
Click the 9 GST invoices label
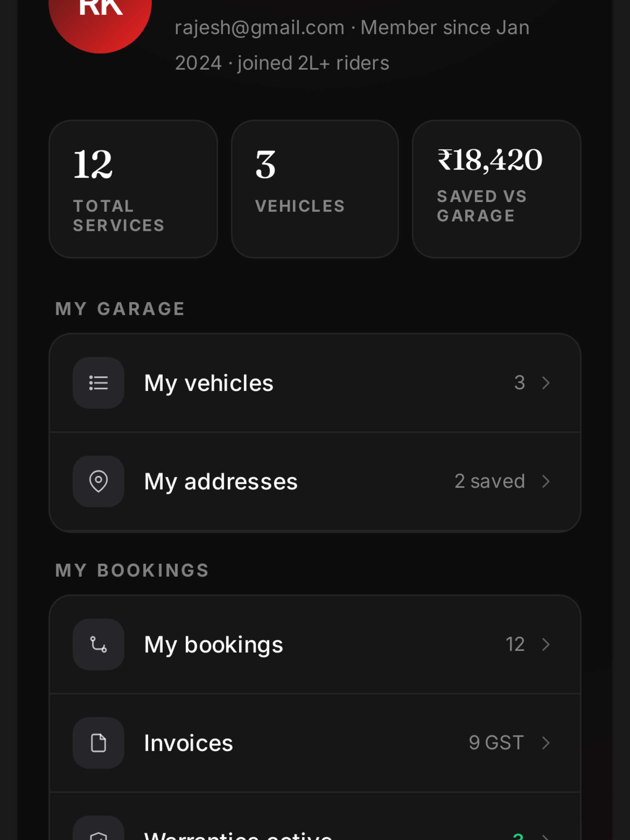[x=496, y=743]
